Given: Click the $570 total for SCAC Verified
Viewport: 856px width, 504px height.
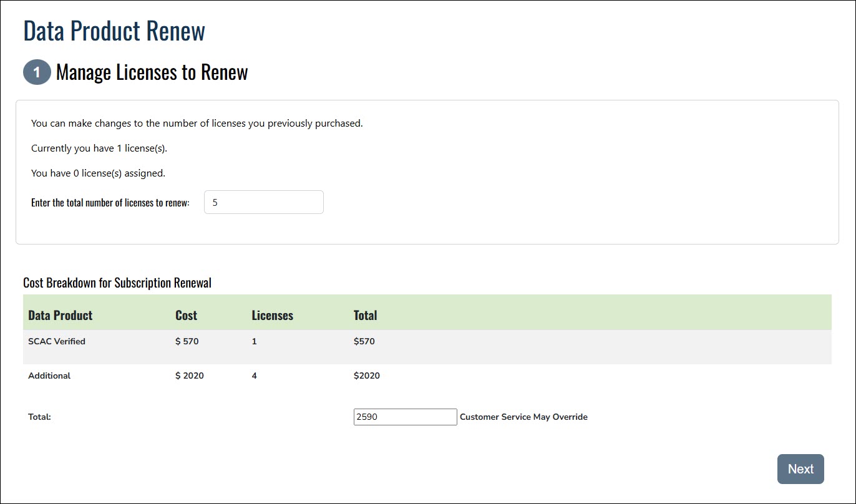Looking at the screenshot, I should coord(364,341).
